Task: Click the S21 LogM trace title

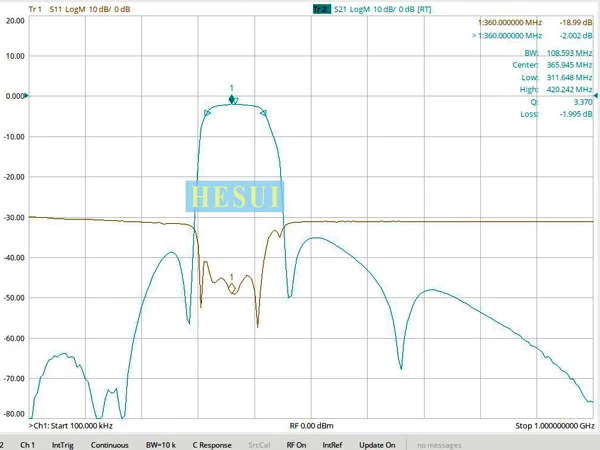Action: (x=382, y=9)
